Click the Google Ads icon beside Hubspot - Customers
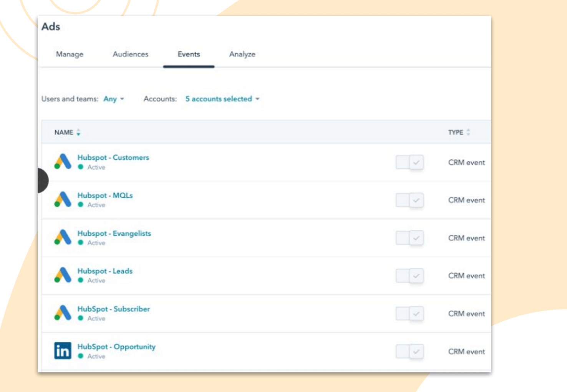This screenshot has width=567, height=392. [x=63, y=162]
